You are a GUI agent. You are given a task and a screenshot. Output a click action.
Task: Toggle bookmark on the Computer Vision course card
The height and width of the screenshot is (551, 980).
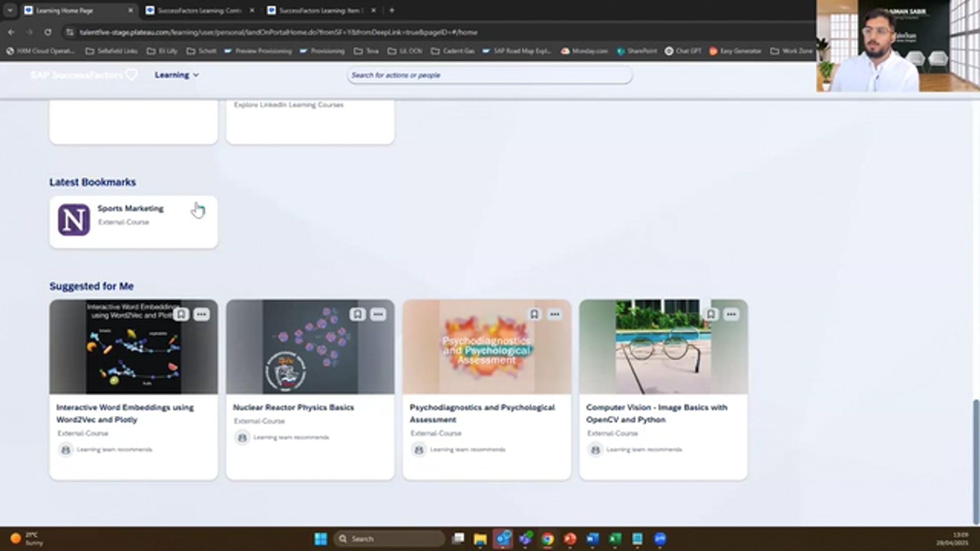711,314
